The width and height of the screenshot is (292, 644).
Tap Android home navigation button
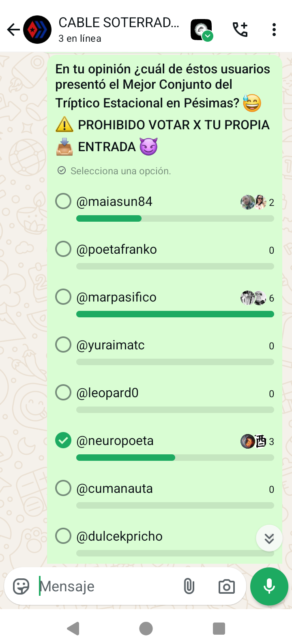coord(146,629)
